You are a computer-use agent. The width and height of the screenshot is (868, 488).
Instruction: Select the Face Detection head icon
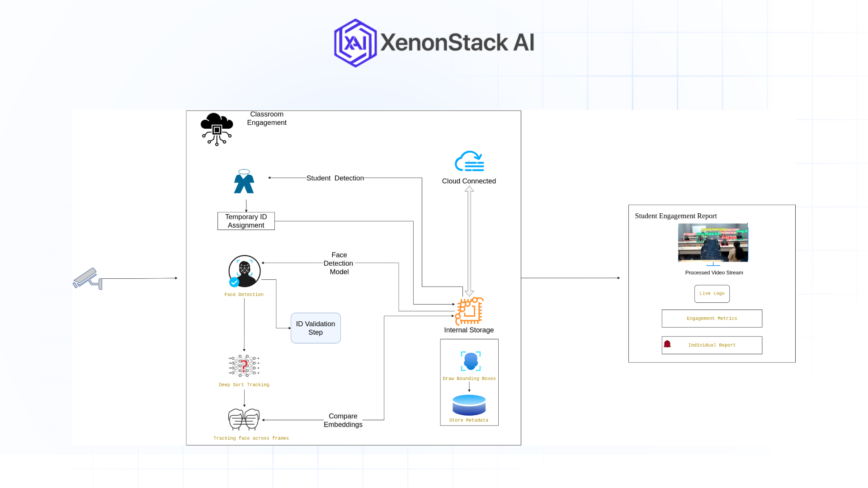(245, 271)
